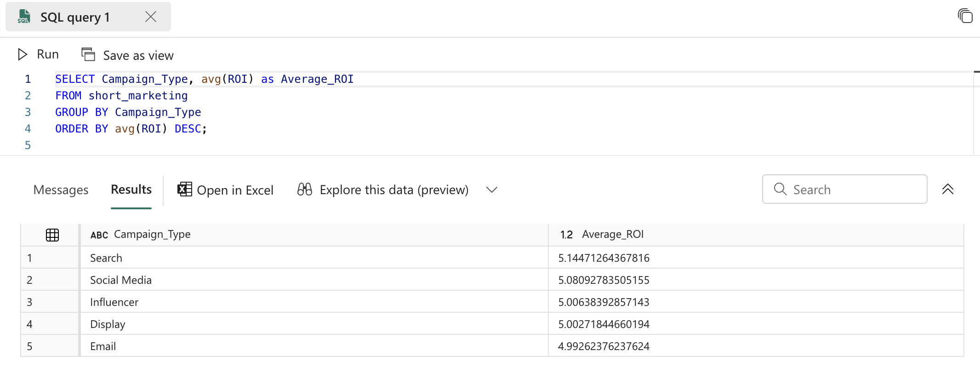Click the binoculars explore icon
Image resolution: width=980 pixels, height=368 pixels.
point(304,189)
